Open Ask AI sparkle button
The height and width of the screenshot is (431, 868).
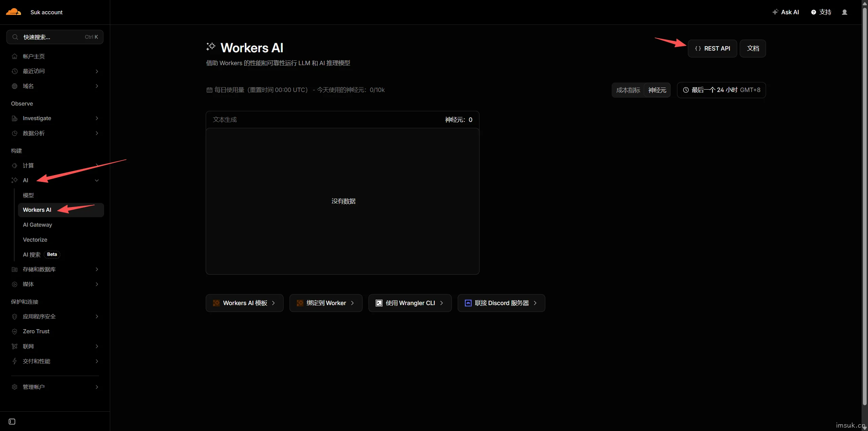click(786, 12)
